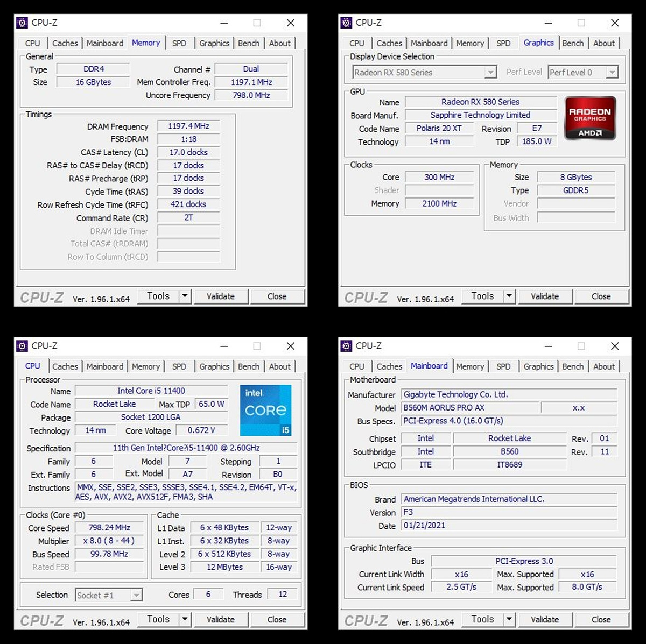This screenshot has width=646, height=644.
Task: Click the GPU TDP value 185.0 W
Action: 537,141
